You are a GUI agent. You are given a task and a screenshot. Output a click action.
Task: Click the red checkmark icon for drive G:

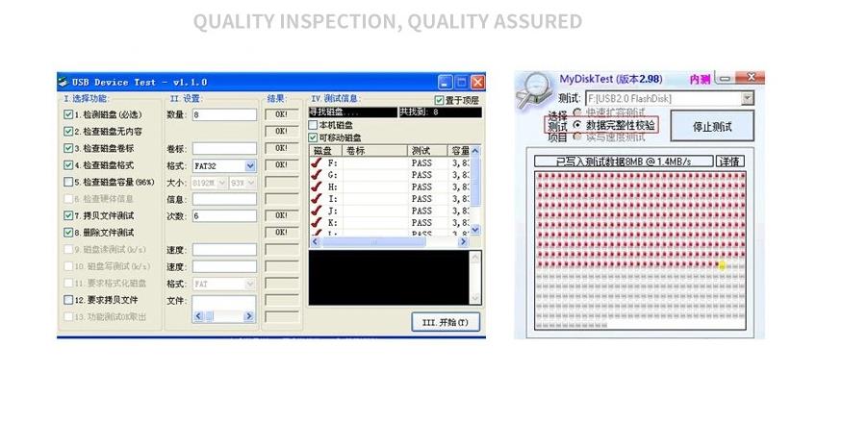pyautogui.click(x=317, y=175)
